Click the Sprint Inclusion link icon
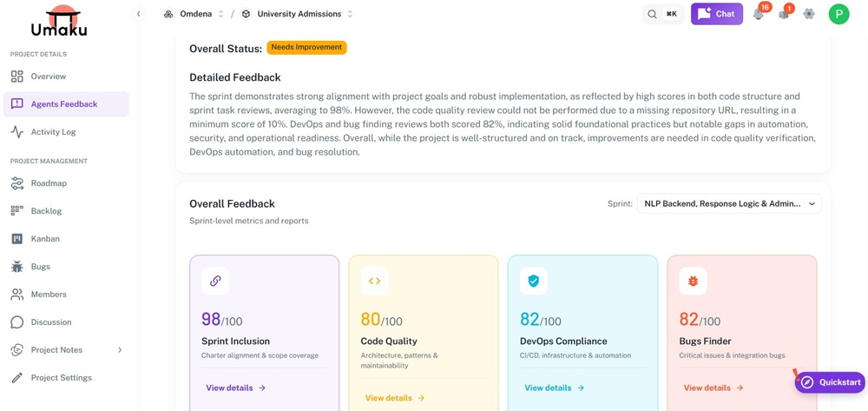868x411 pixels. (x=215, y=281)
